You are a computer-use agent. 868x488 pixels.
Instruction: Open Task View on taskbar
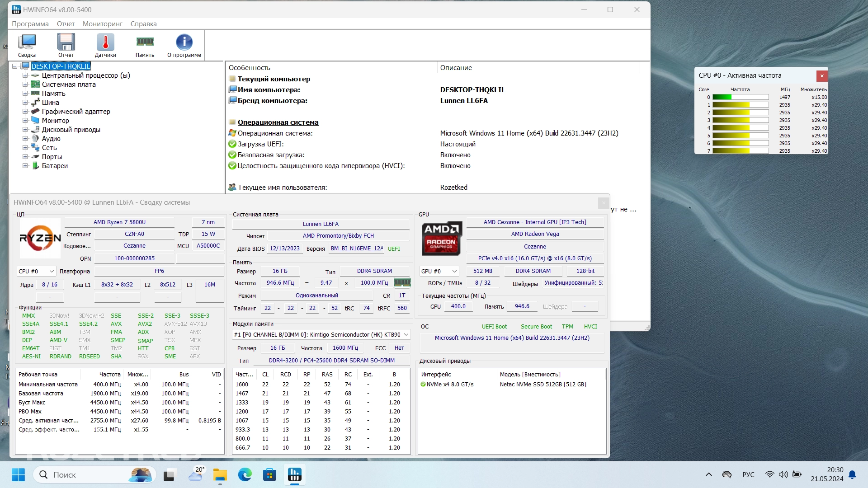pos(170,475)
